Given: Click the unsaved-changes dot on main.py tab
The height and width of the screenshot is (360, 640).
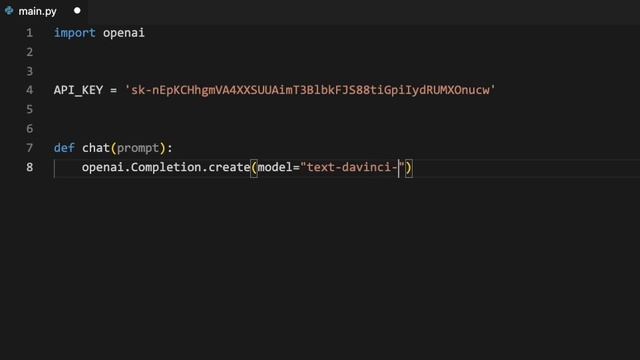Looking at the screenshot, I should coord(77,11).
